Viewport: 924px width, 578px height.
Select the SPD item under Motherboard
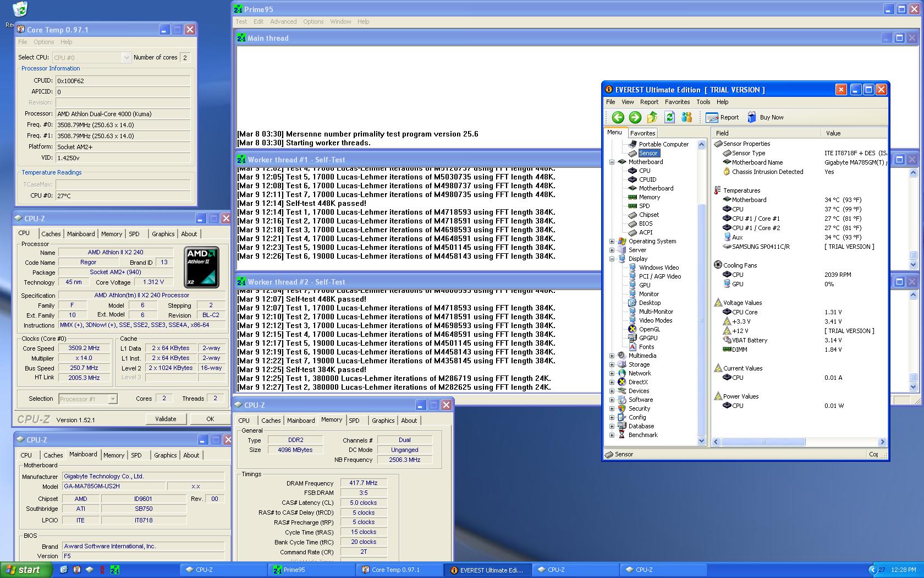(x=644, y=206)
